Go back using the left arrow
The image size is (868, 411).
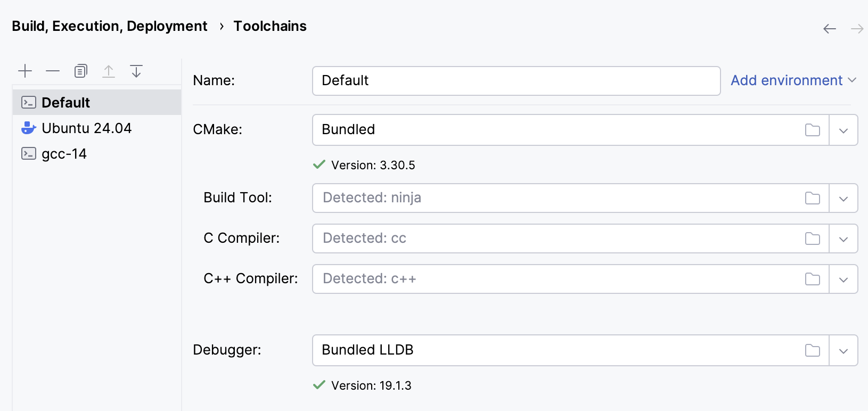[829, 29]
